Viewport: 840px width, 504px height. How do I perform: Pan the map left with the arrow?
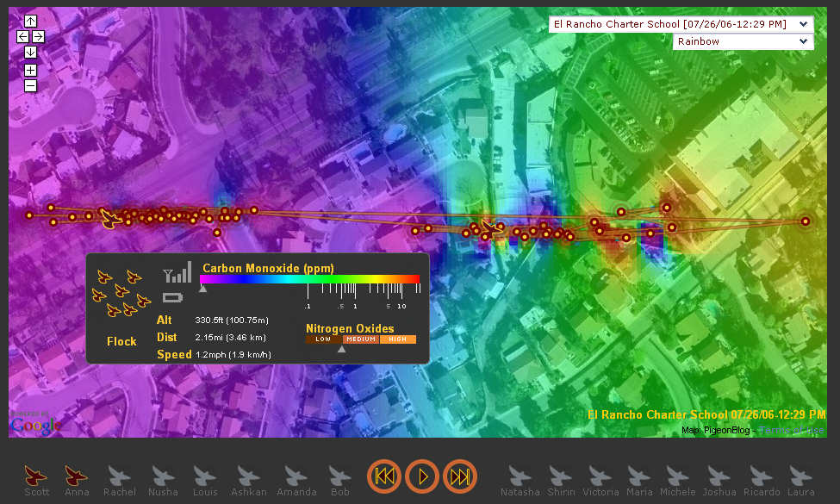point(22,36)
